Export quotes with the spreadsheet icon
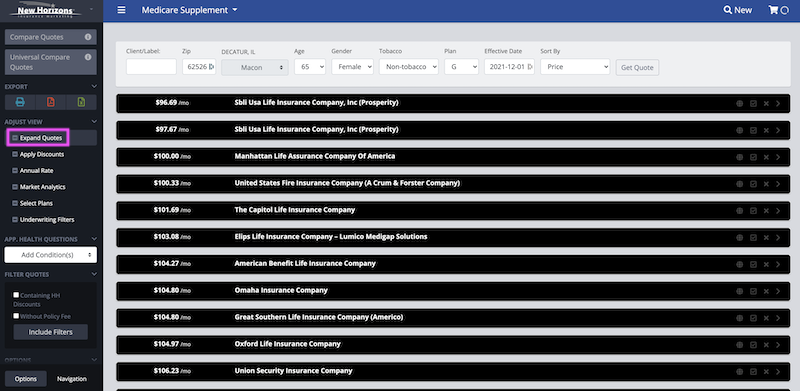 (x=81, y=102)
